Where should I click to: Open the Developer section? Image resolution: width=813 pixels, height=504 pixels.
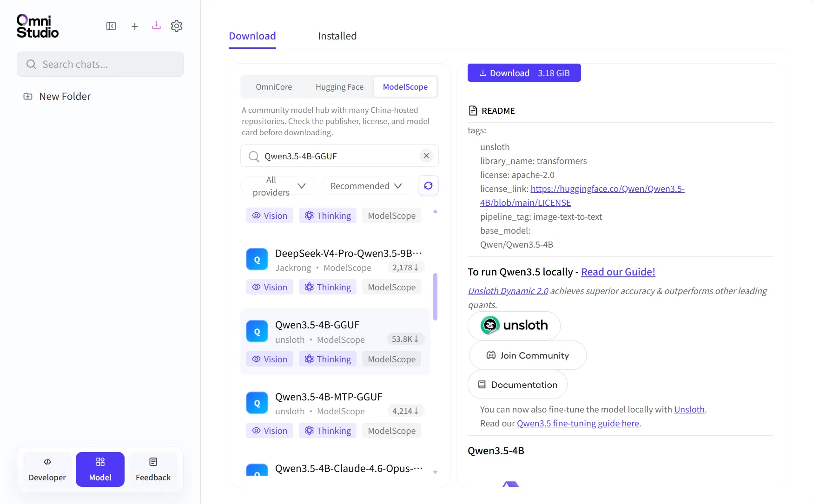(x=47, y=469)
